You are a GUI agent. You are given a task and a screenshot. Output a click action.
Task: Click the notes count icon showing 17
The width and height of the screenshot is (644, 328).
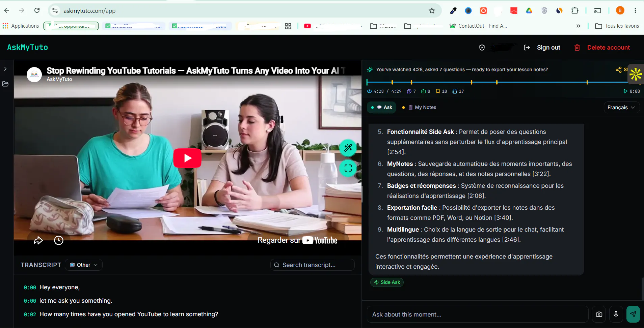click(x=455, y=91)
